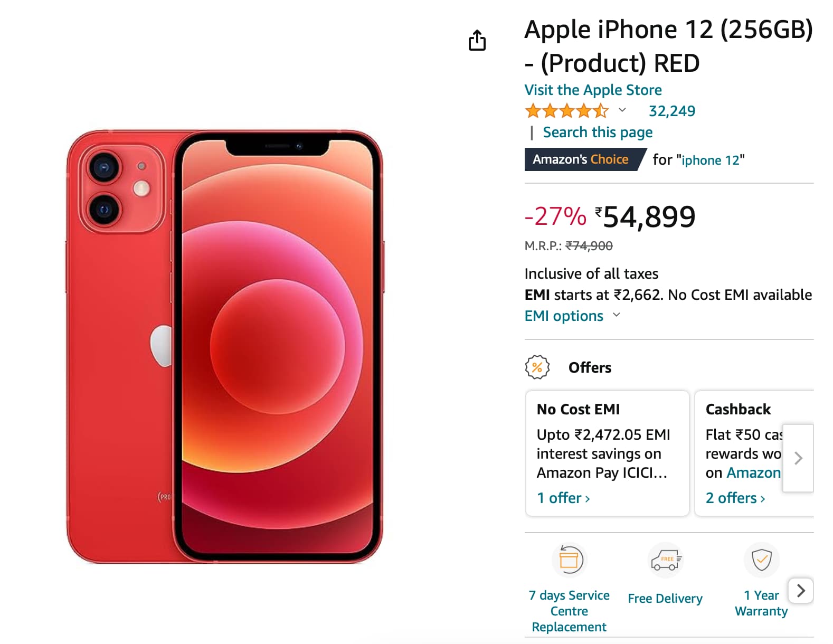Visit the Apple Store link
The height and width of the screenshot is (644, 833).
tap(593, 90)
